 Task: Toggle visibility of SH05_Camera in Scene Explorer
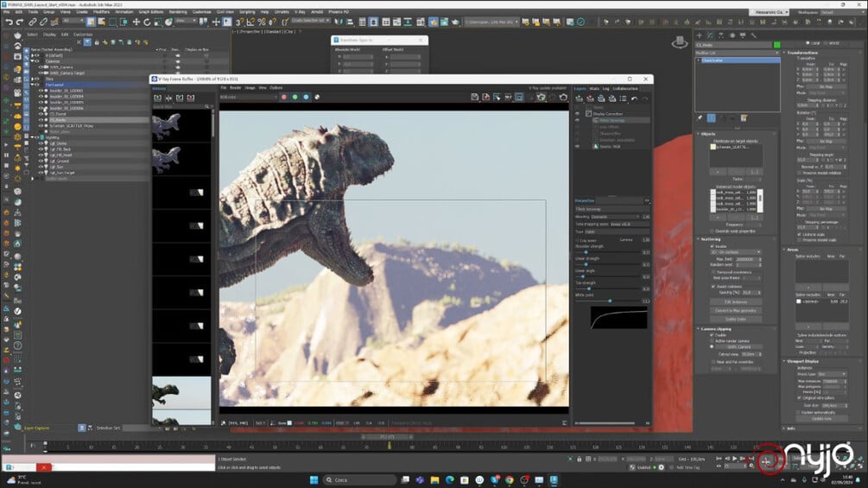41,67
